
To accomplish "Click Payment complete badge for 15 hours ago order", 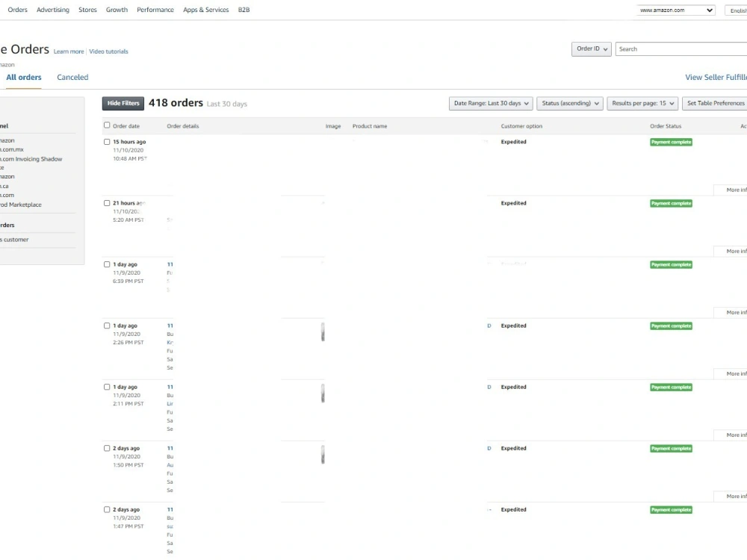I will 672,143.
